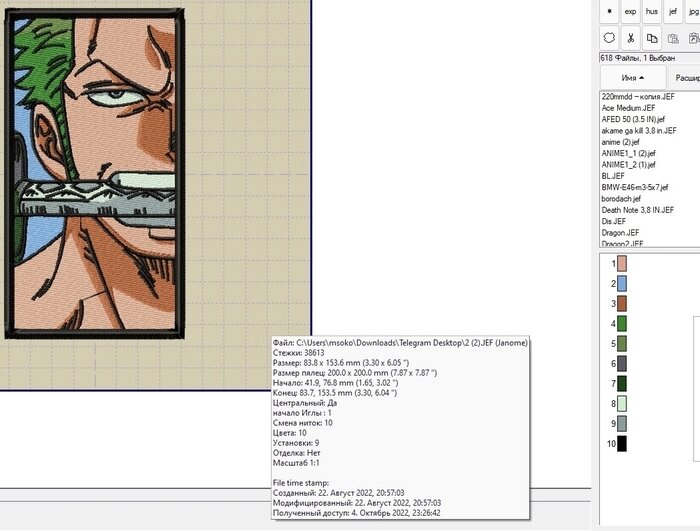Click the Zoro embroidery design preview
The height and width of the screenshot is (531, 700).
94,173
